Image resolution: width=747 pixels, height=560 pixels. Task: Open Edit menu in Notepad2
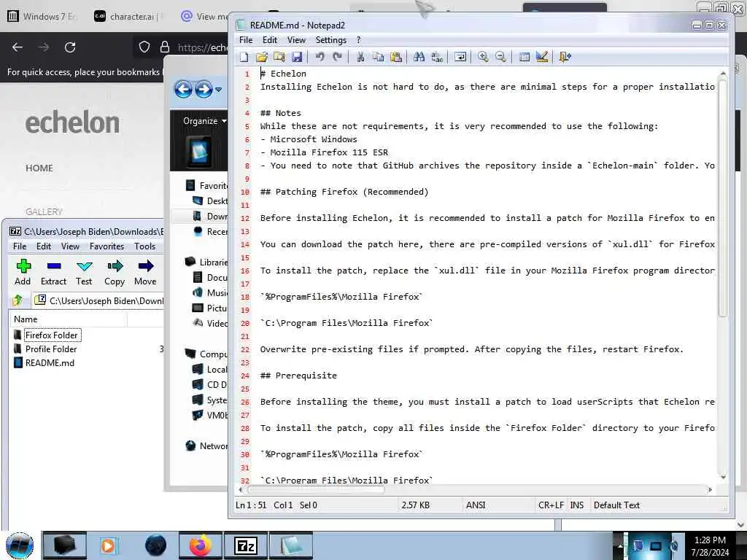click(x=270, y=40)
